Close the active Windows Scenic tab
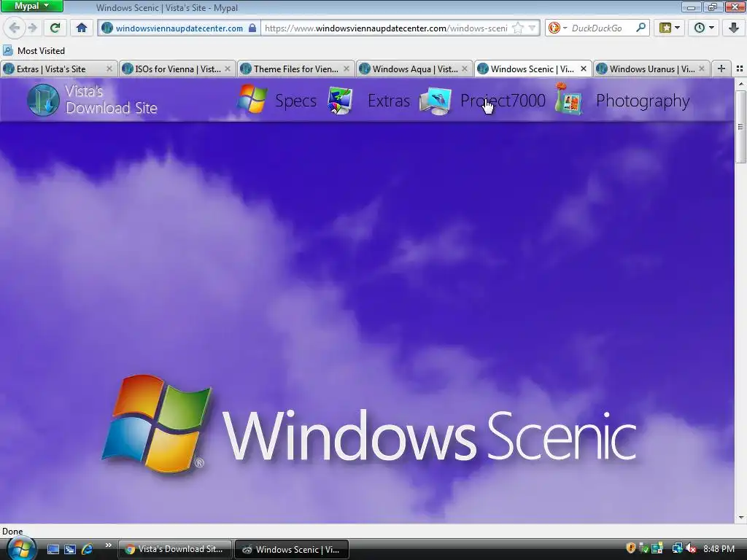Image resolution: width=747 pixels, height=560 pixels. coord(583,69)
